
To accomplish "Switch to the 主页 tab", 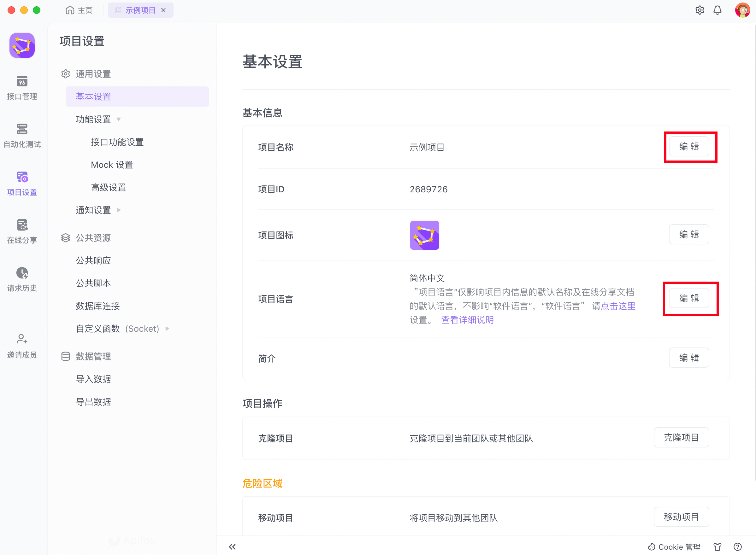I will (x=79, y=10).
